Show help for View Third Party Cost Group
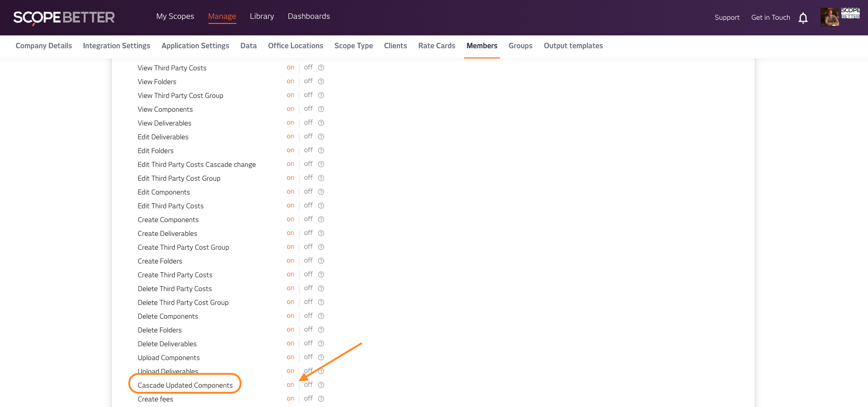 pos(321,95)
